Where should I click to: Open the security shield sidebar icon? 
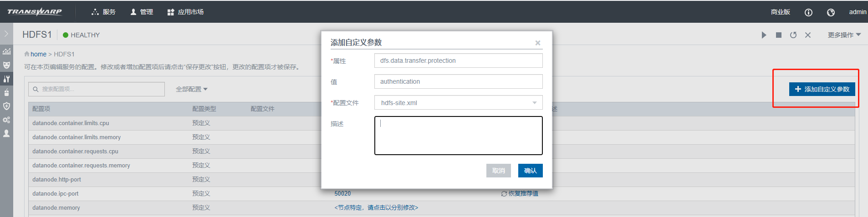point(6,106)
